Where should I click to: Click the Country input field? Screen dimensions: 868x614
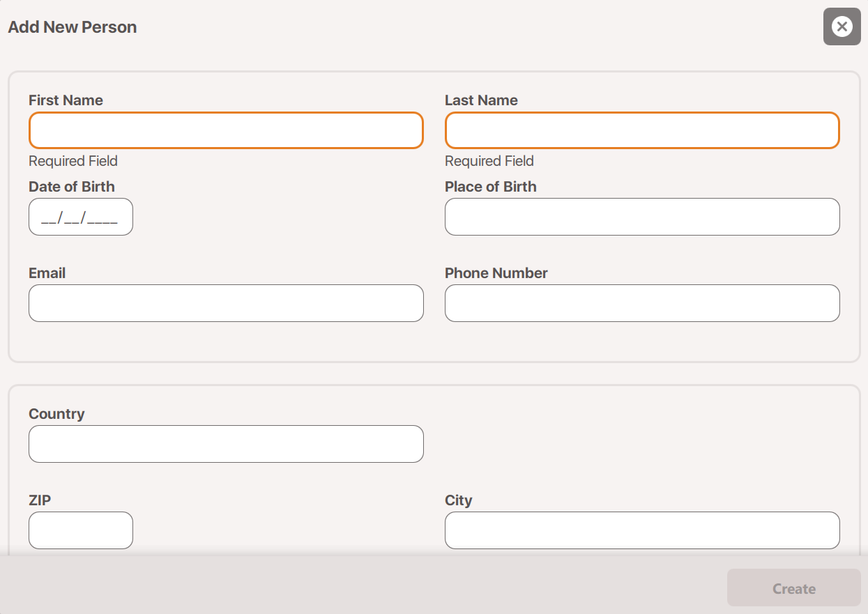[226, 444]
